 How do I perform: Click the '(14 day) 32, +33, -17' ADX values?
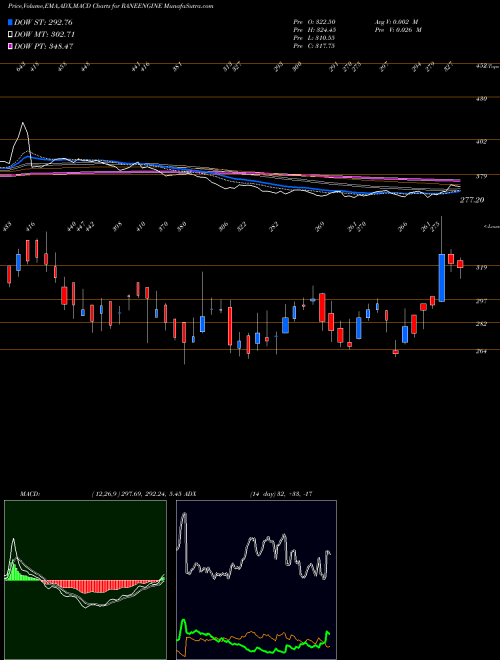281,494
